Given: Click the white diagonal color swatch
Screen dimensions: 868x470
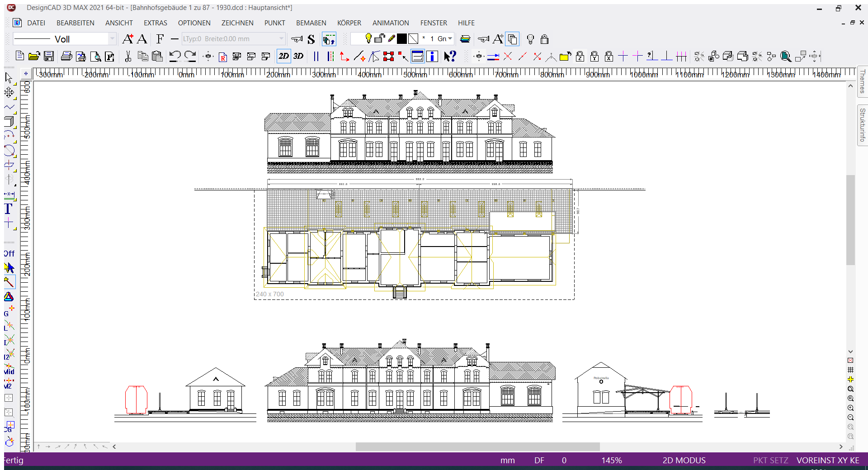Looking at the screenshot, I should (x=413, y=39).
